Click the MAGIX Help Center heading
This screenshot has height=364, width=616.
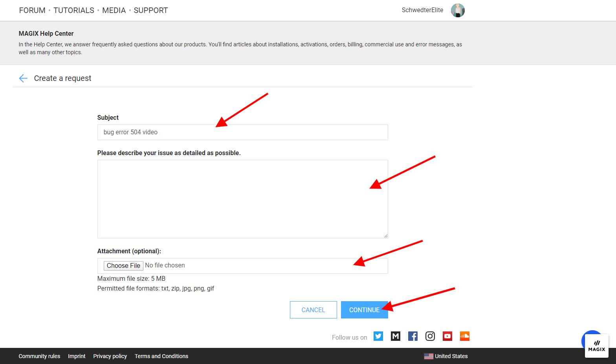coord(46,34)
